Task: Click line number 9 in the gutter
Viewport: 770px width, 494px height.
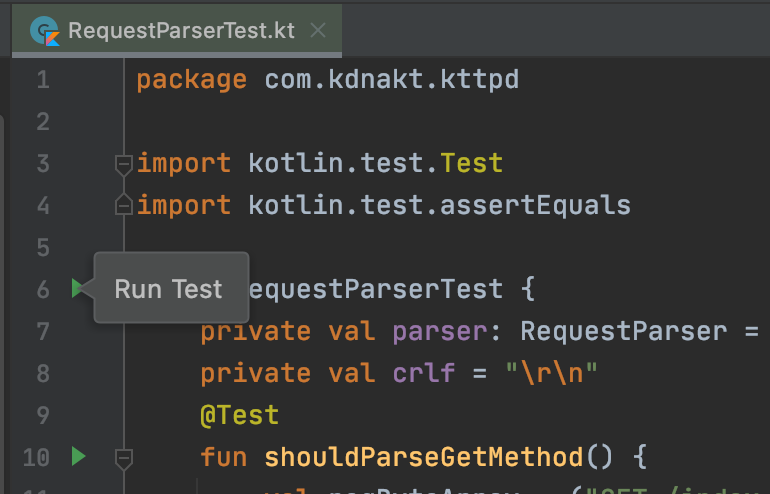Action: point(43,415)
